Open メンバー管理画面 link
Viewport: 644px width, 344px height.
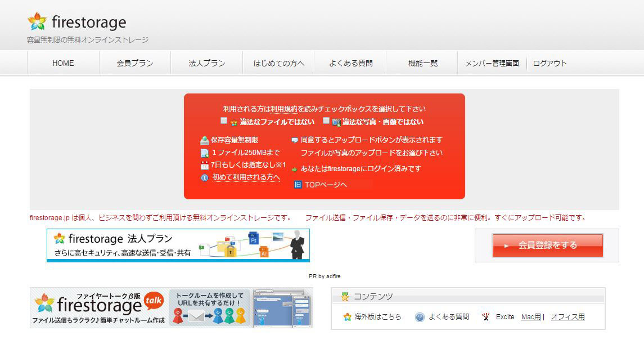coord(492,63)
